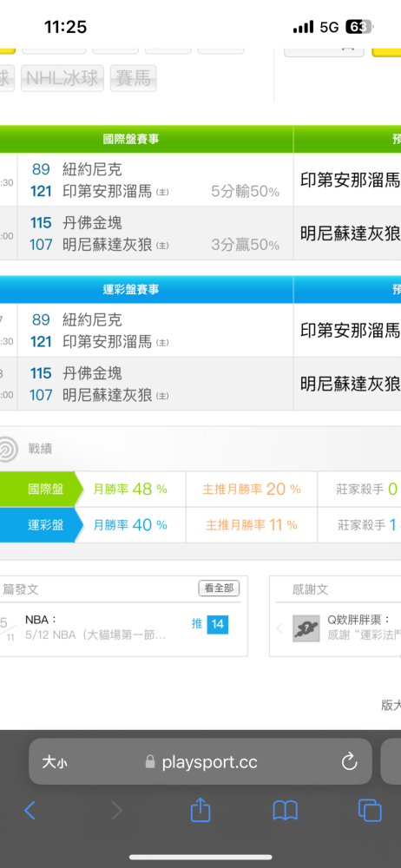Click 丹佛金塊 in the 國際盤 table

tap(93, 223)
